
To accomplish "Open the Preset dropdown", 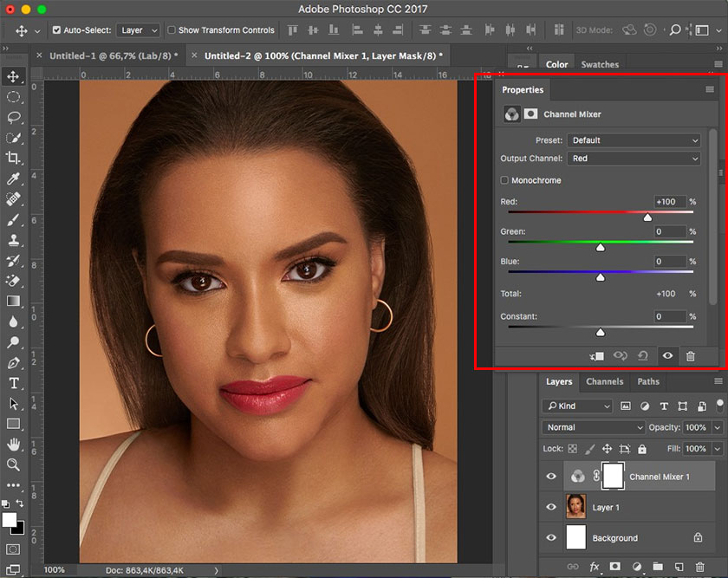I will [634, 140].
